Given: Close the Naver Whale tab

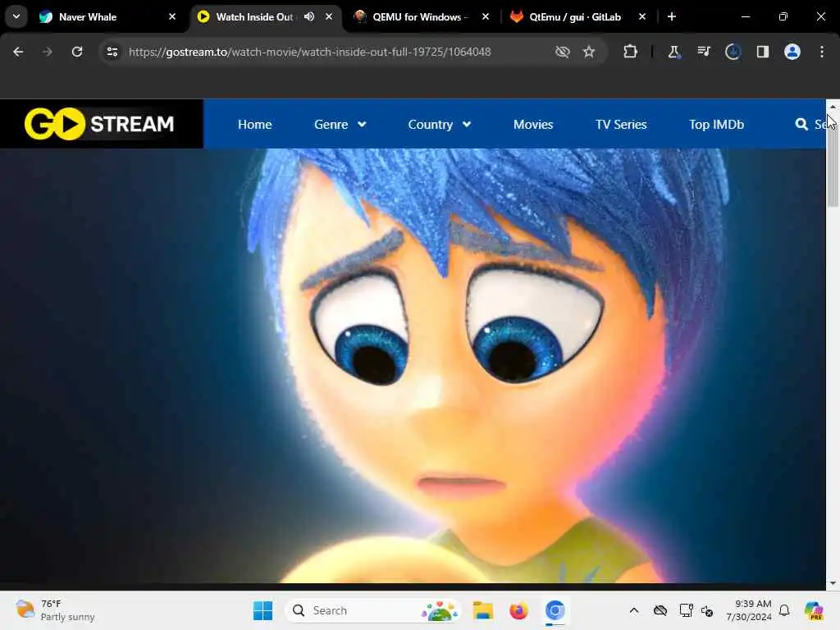Looking at the screenshot, I should [172, 16].
